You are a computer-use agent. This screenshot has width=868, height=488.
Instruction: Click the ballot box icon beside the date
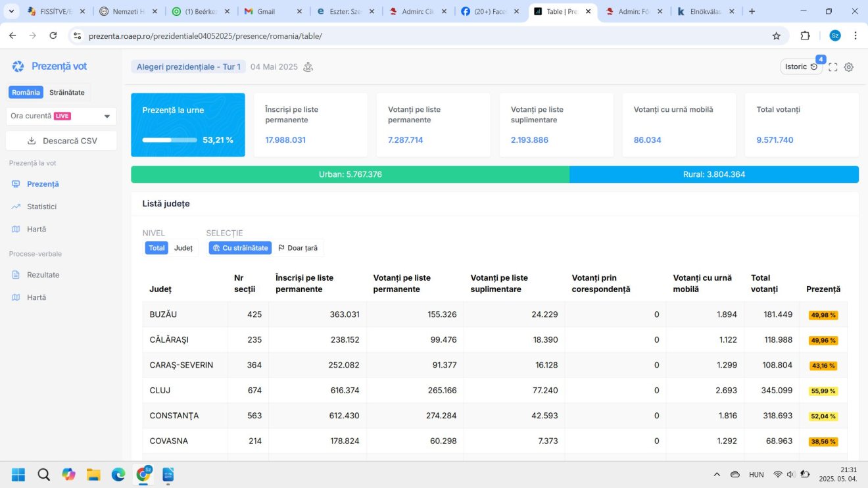pos(308,66)
